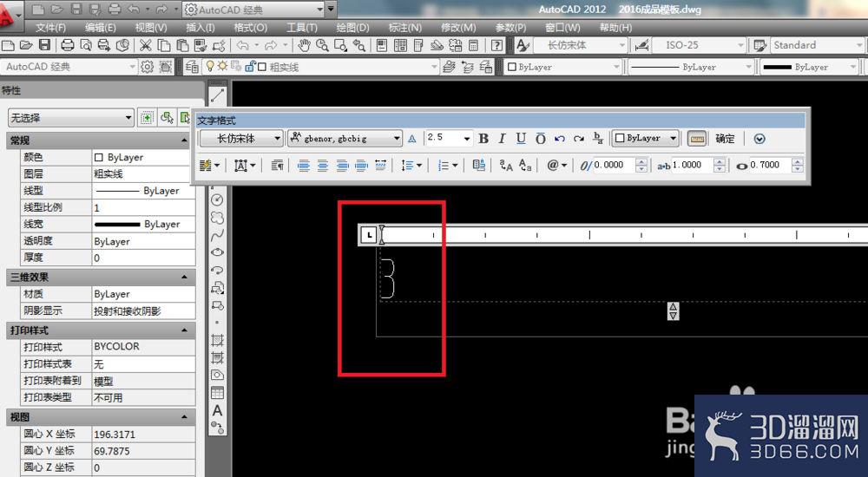Click the Cut scissors icon

[x=146, y=45]
